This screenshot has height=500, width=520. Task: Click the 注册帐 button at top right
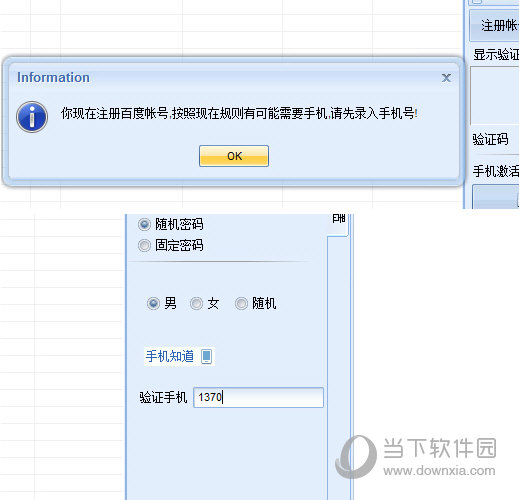click(x=494, y=26)
